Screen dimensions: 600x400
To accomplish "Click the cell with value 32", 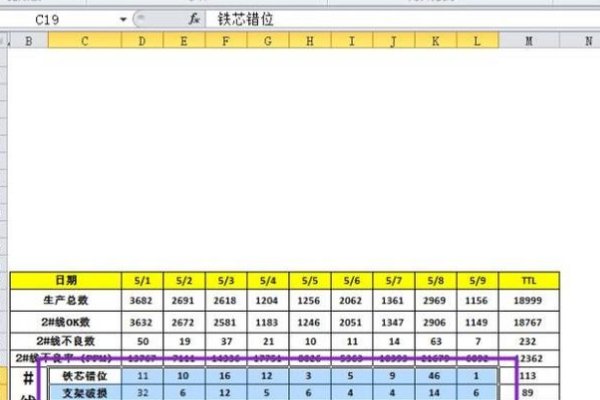I will click(x=142, y=393).
